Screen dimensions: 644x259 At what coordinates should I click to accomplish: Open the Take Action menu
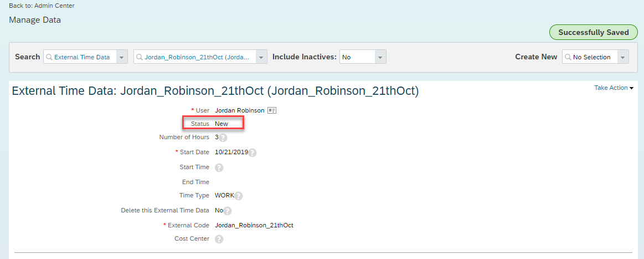point(614,88)
